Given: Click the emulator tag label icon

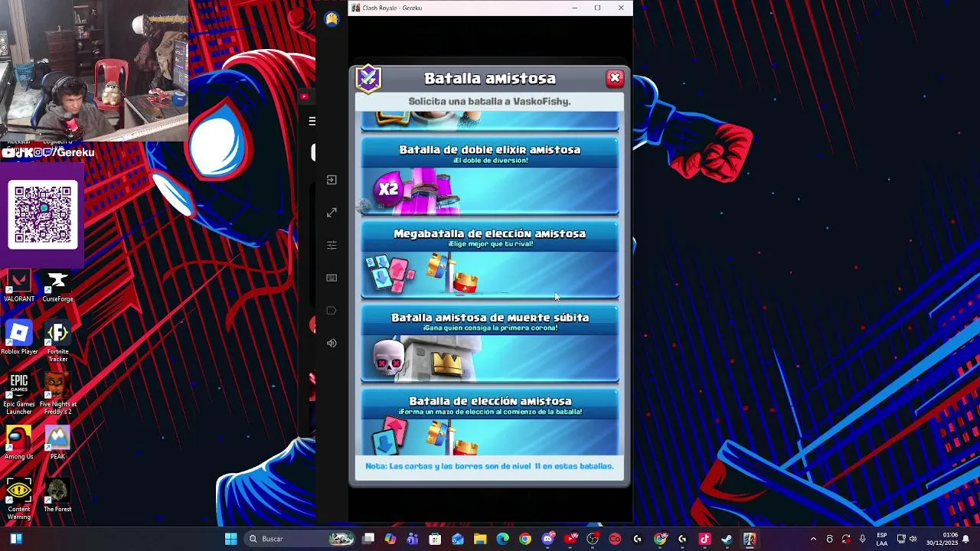Looking at the screenshot, I should click(332, 311).
